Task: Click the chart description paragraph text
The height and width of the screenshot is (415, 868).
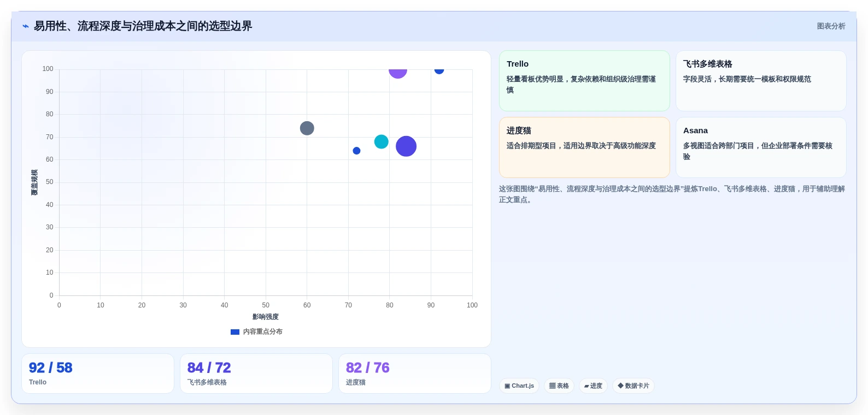Action: tap(672, 194)
